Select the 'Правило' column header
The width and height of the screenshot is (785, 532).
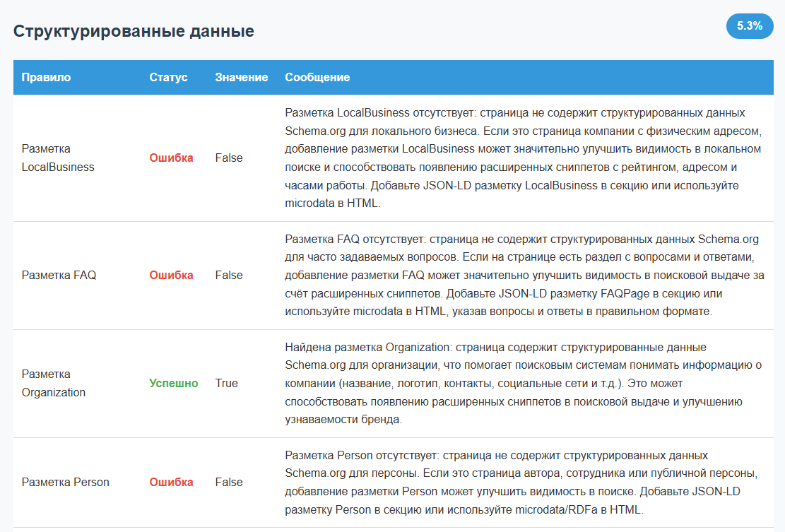click(x=46, y=78)
